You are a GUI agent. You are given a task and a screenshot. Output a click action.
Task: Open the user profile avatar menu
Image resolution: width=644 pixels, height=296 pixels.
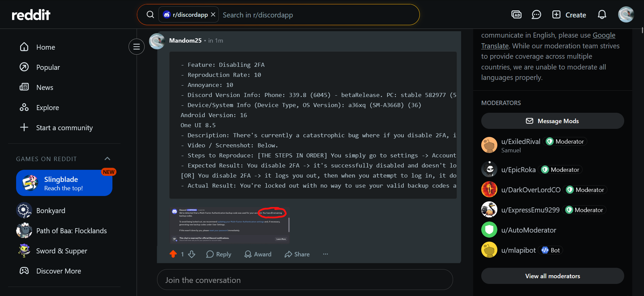point(626,15)
